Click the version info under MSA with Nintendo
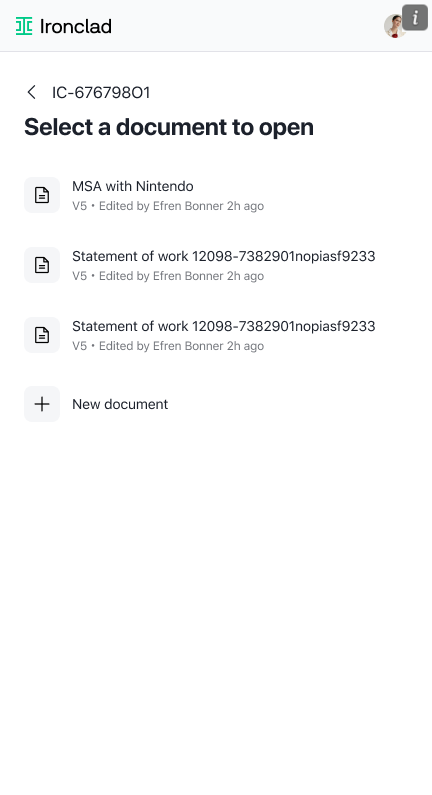 point(168,206)
